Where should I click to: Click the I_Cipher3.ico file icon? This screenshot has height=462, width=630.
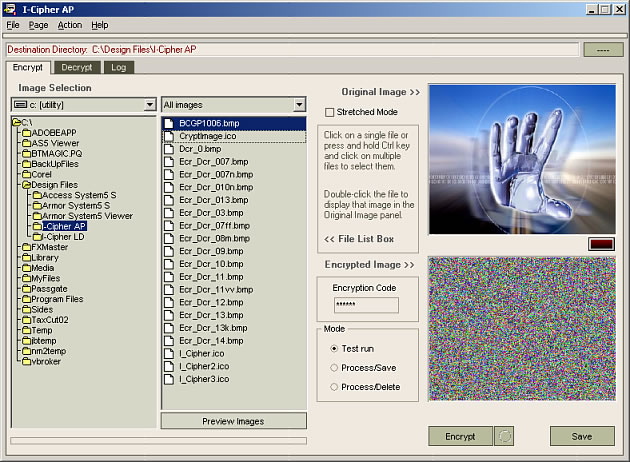coord(170,379)
